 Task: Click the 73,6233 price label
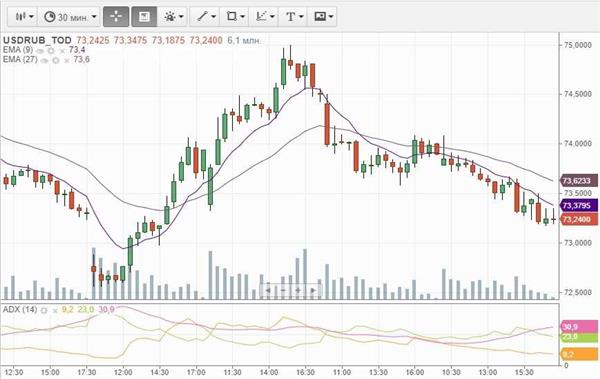tap(579, 181)
